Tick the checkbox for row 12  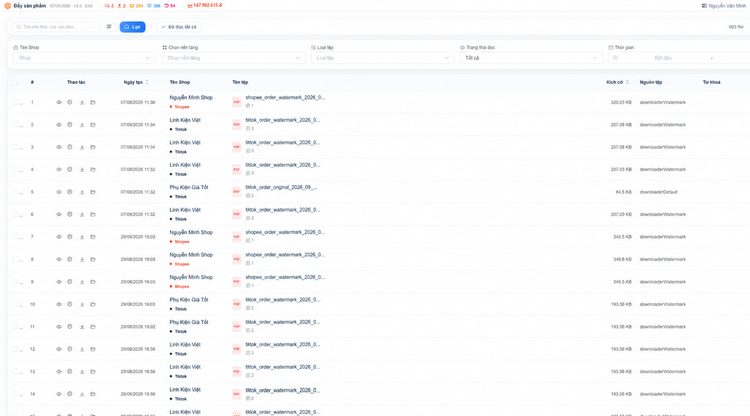click(x=15, y=350)
